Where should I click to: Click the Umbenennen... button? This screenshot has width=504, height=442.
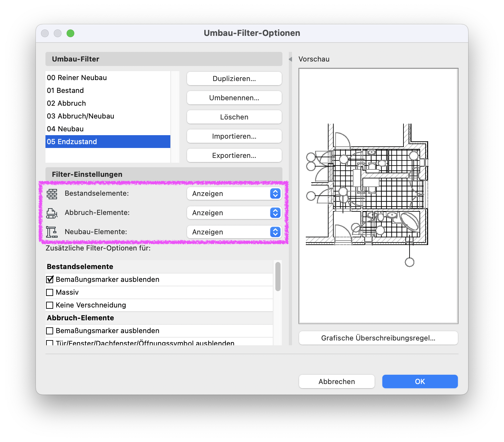pyautogui.click(x=234, y=98)
